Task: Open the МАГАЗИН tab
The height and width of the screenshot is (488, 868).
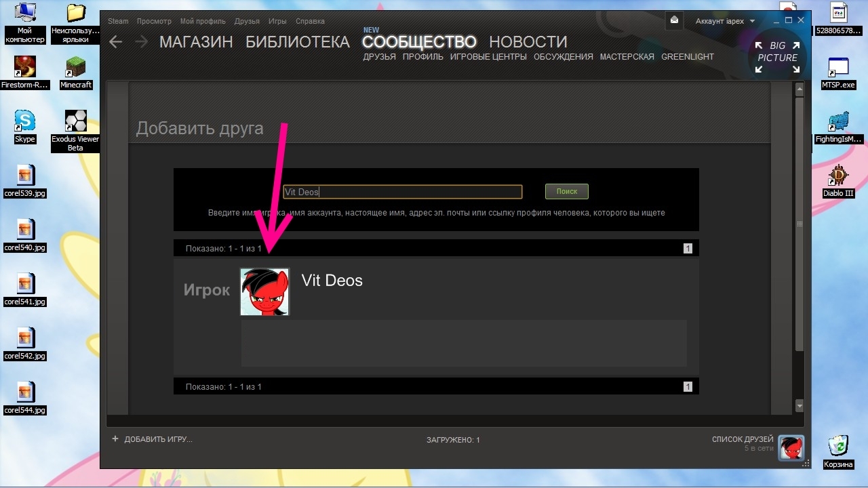Action: [x=196, y=42]
